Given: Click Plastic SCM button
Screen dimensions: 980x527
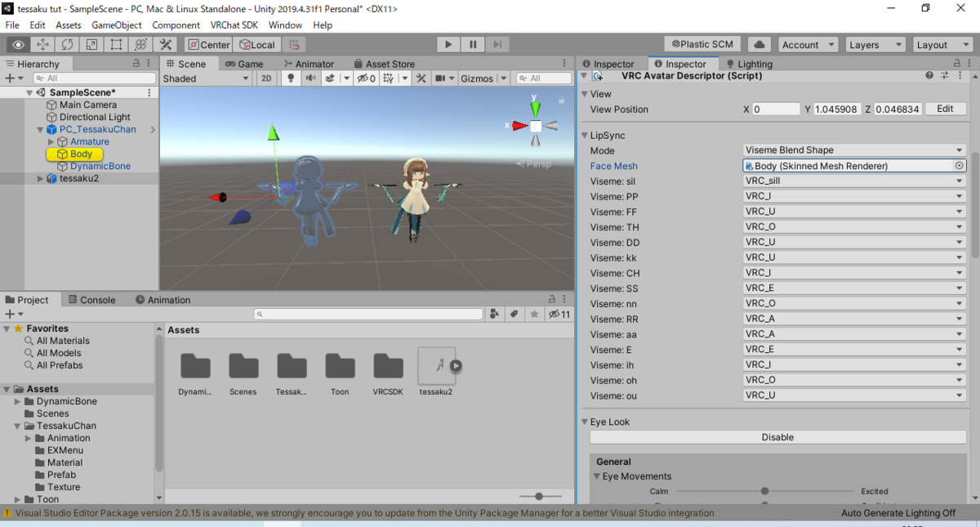Looking at the screenshot, I should 702,44.
